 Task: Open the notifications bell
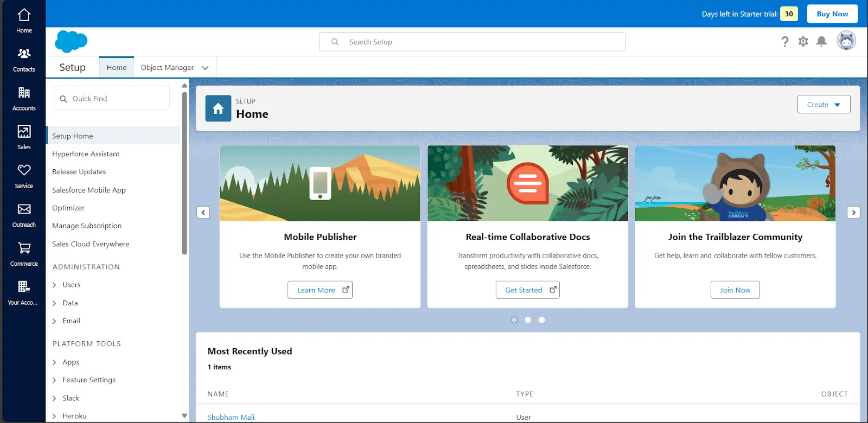pos(822,41)
